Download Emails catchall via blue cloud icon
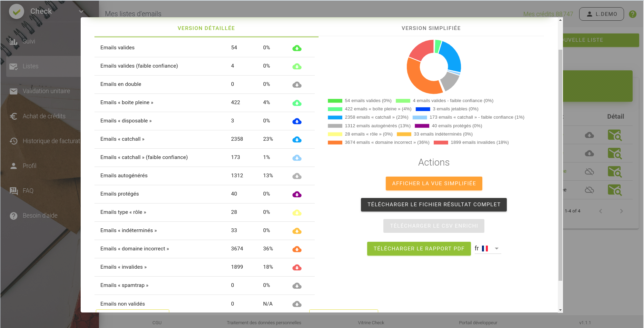This screenshot has width=644, height=328. (297, 139)
